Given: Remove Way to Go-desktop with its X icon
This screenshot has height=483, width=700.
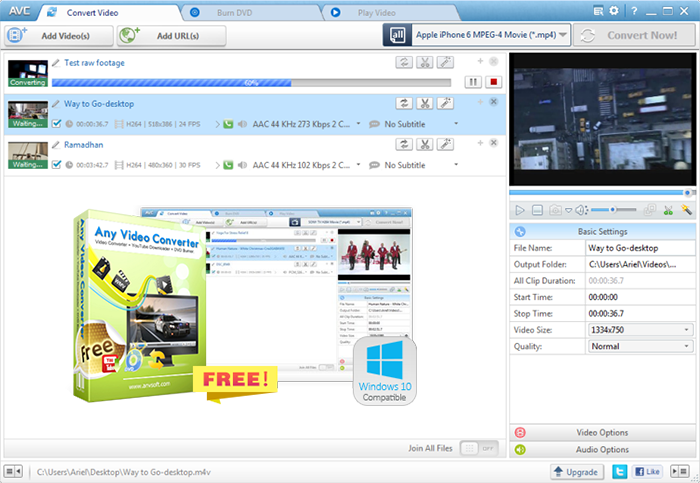Looking at the screenshot, I should click(494, 102).
